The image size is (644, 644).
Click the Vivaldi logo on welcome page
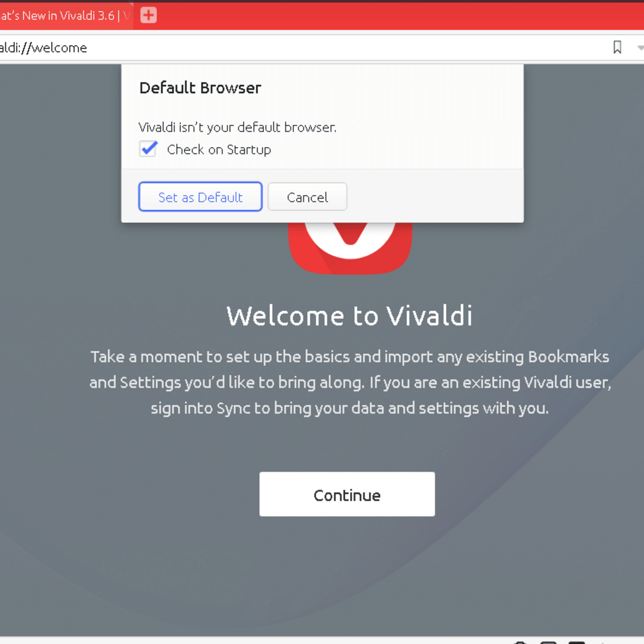pos(350,248)
